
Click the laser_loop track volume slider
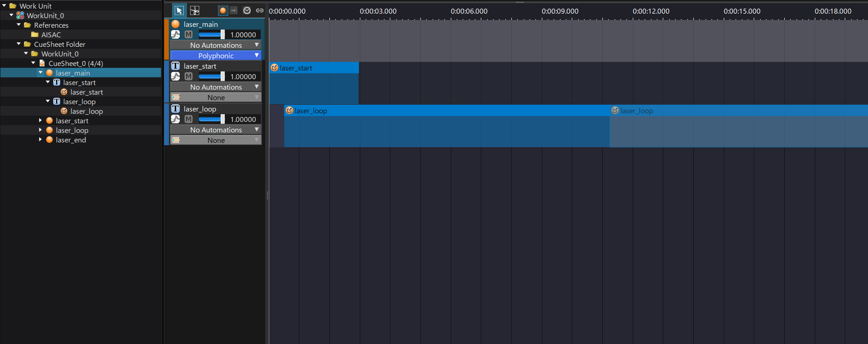[212, 119]
